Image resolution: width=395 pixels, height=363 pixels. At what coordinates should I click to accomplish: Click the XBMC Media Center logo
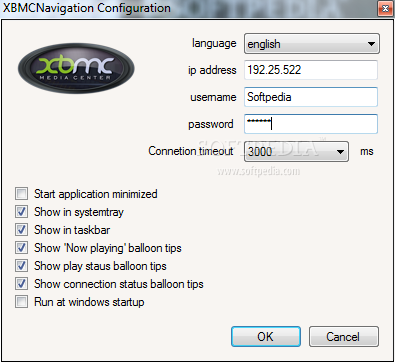click(76, 68)
